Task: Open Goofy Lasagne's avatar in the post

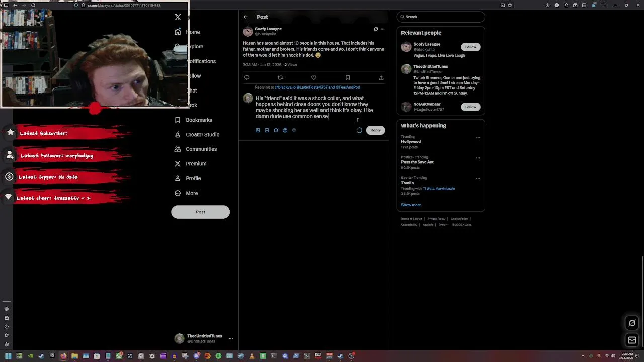Action: click(248, 31)
